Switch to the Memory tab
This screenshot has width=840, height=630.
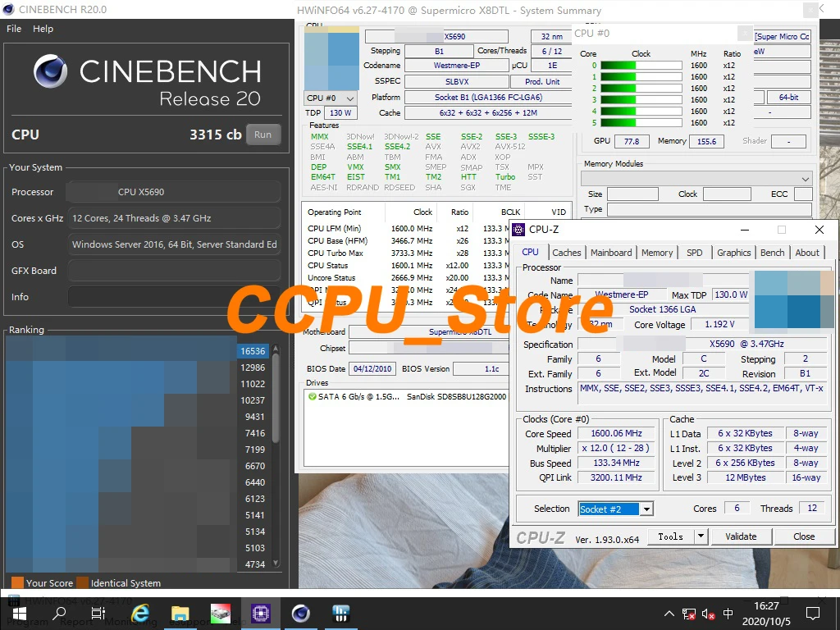click(657, 253)
